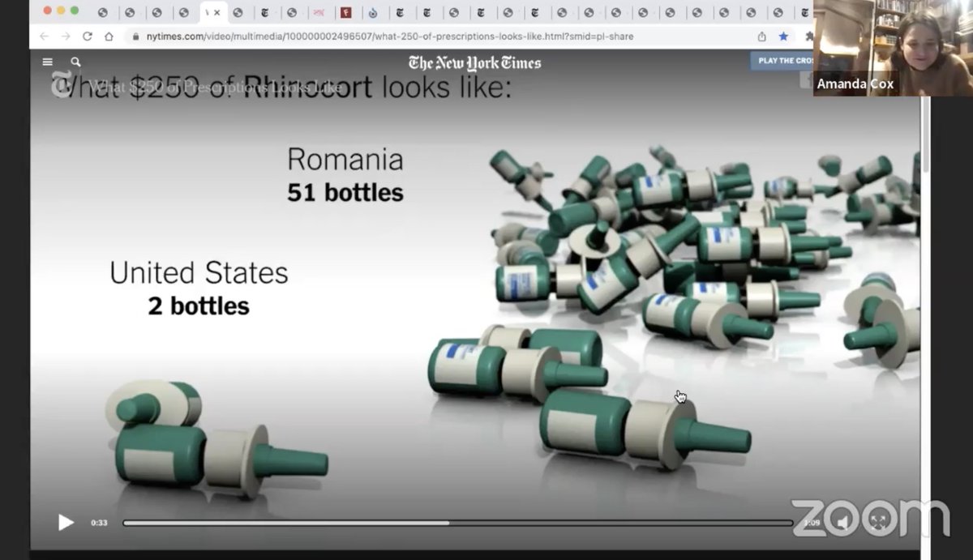Bookmark this page with the star
973x560 pixels.
point(783,36)
